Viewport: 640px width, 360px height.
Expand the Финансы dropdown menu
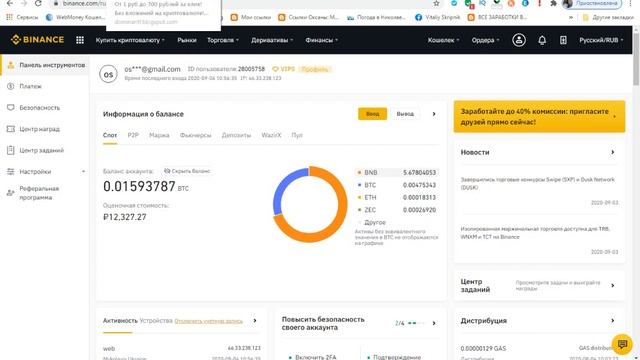point(322,40)
